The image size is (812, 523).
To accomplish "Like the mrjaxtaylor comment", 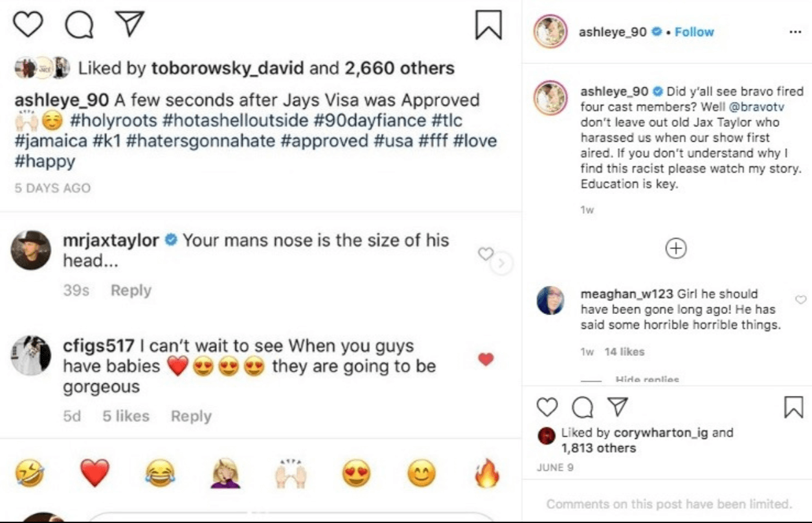I will 485,254.
